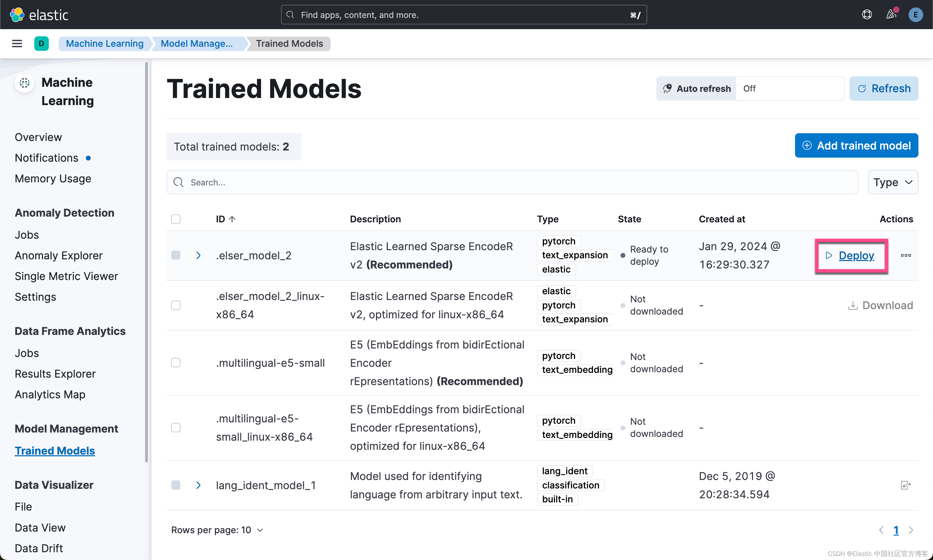This screenshot has height=560, width=933.
Task: Click the action icon for lang_ident_model_1 row
Action: 906,485
